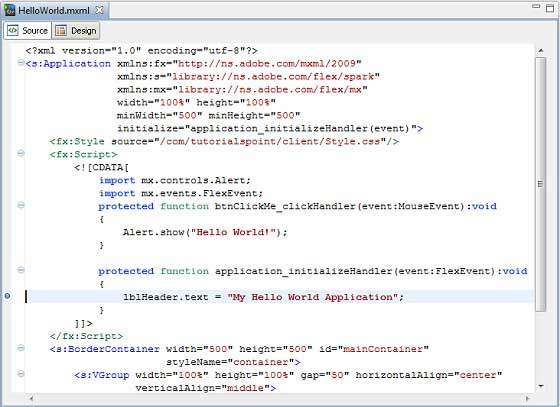This screenshot has width=560, height=407.
Task: Collapse the fx:Script block fold
Action: click(x=21, y=154)
